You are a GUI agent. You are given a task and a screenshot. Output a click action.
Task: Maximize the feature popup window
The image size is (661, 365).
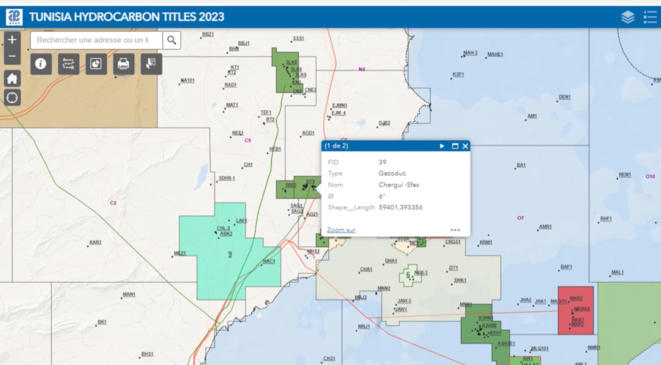click(x=455, y=146)
